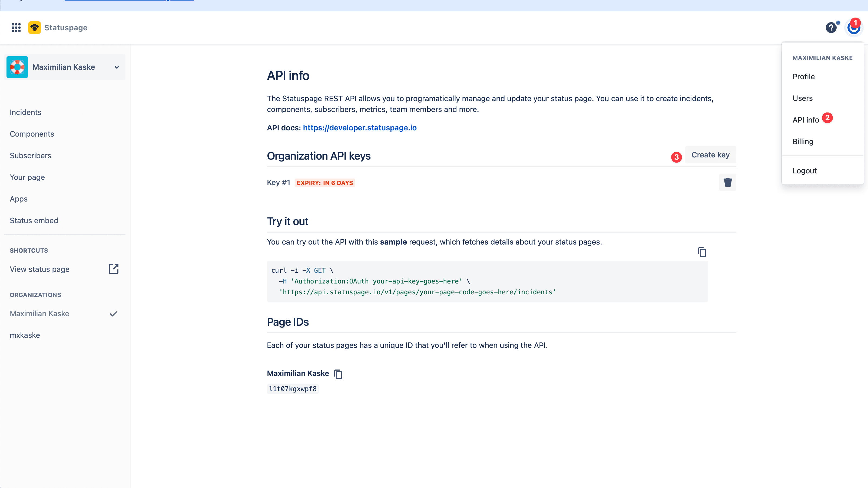The width and height of the screenshot is (868, 488).
Task: Expand the Maximilian Kaske workspace dropdown
Action: coord(117,67)
